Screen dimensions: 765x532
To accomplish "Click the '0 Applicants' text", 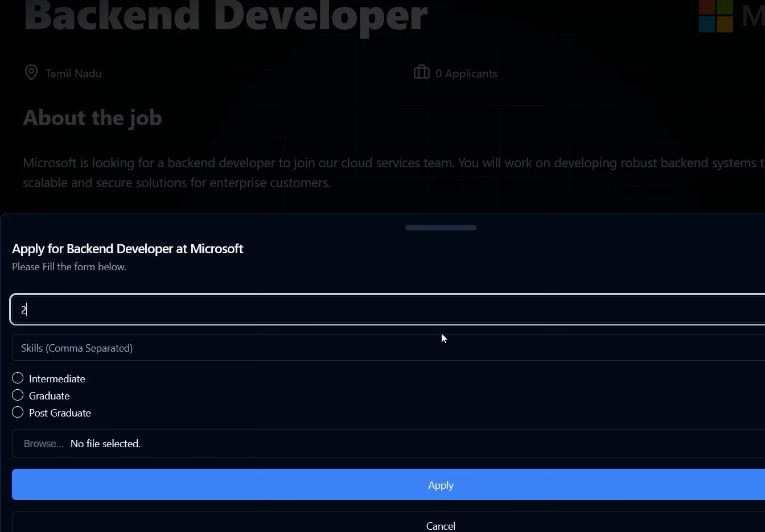I will point(466,73).
